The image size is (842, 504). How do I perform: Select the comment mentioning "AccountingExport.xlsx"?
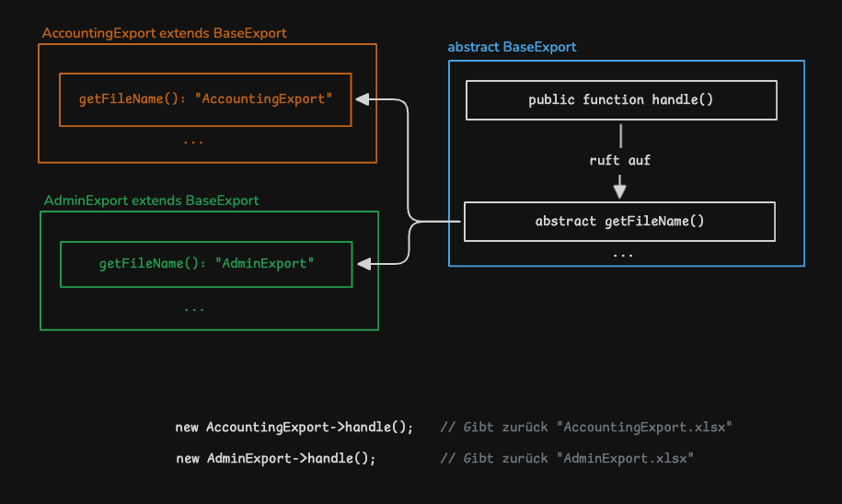pyautogui.click(x=585, y=428)
